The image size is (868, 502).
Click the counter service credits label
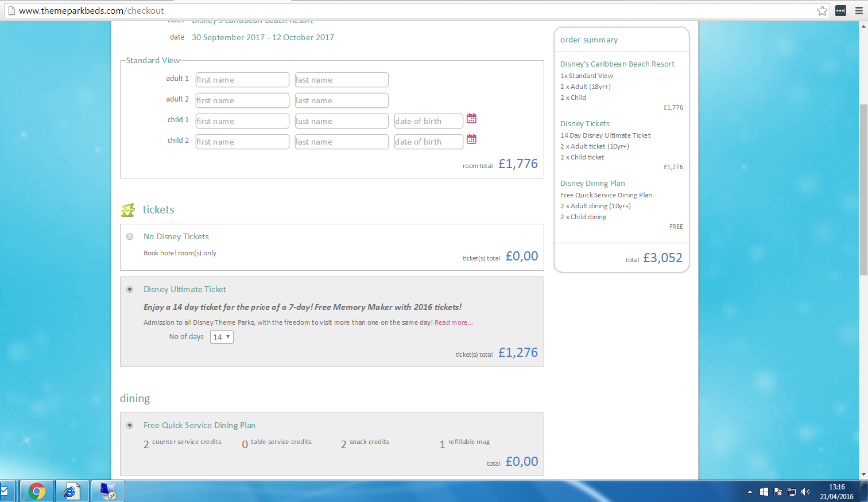point(187,442)
